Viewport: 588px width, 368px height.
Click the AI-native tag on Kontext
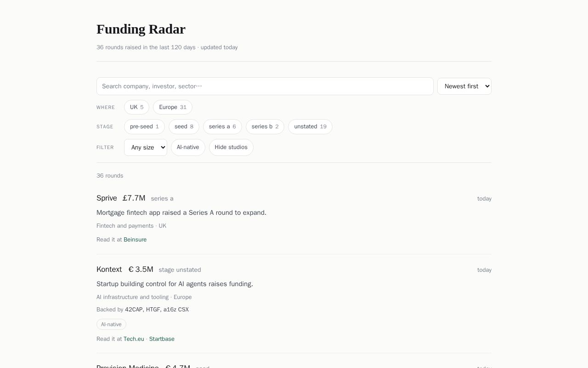click(x=111, y=324)
